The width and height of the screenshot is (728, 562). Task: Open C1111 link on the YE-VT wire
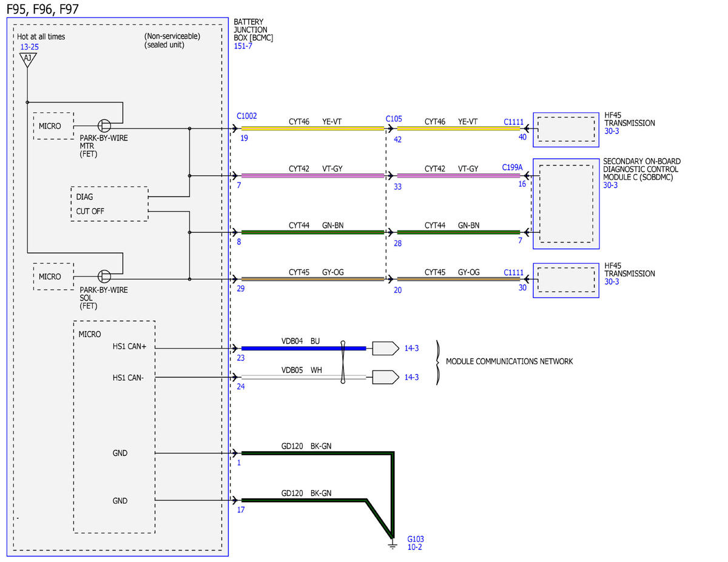coord(513,122)
